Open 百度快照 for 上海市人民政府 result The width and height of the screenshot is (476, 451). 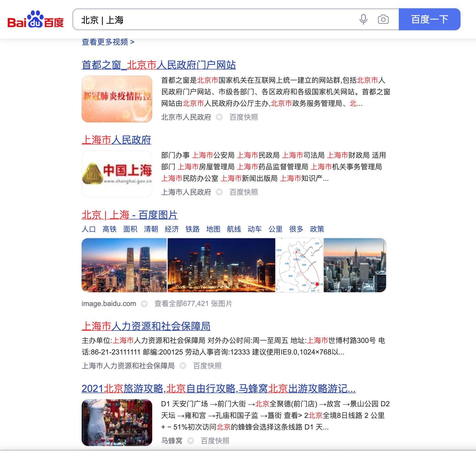244,192
